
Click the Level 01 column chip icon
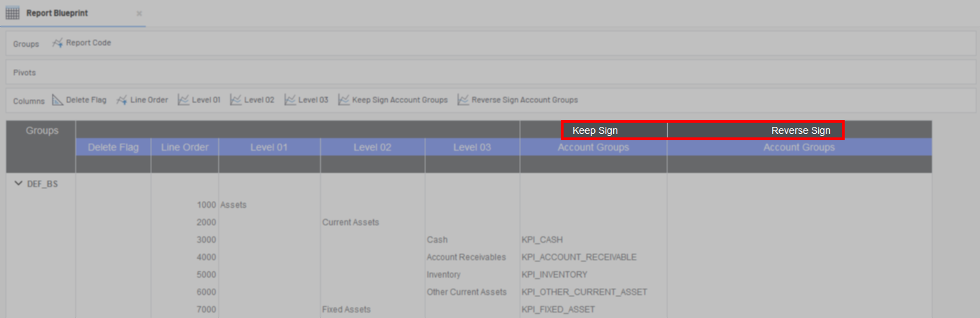pyautogui.click(x=183, y=100)
